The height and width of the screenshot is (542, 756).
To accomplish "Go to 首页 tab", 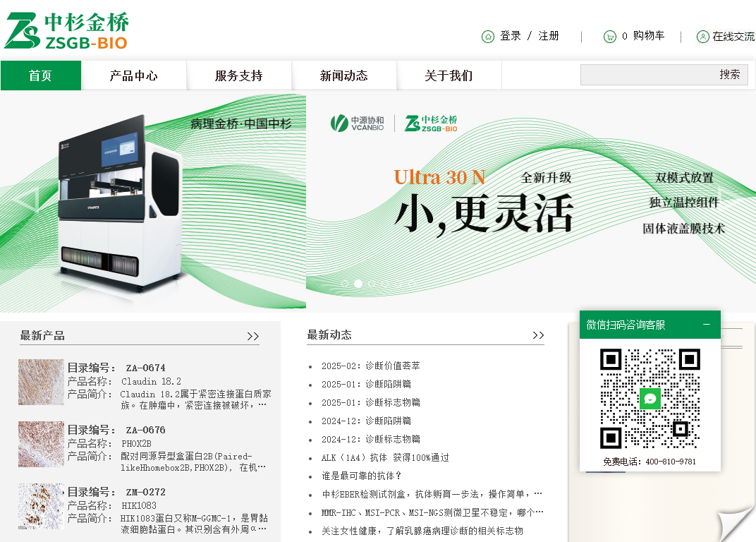I will click(x=41, y=76).
